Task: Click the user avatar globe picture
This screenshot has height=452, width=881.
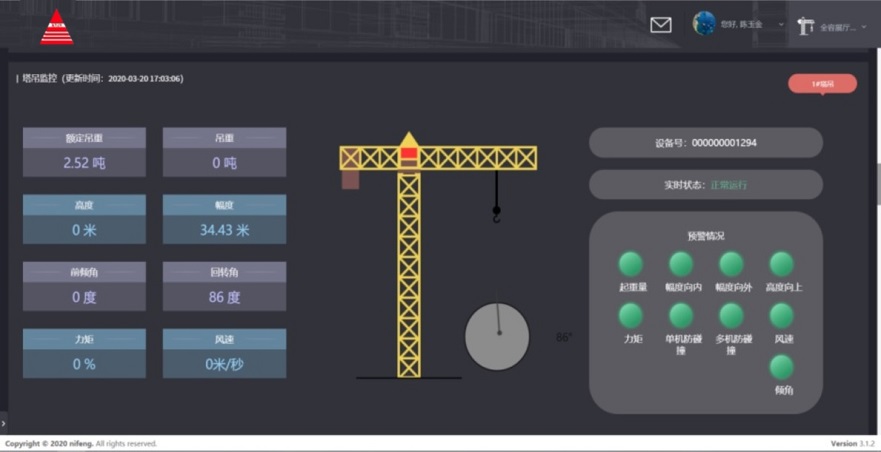Action: point(704,24)
